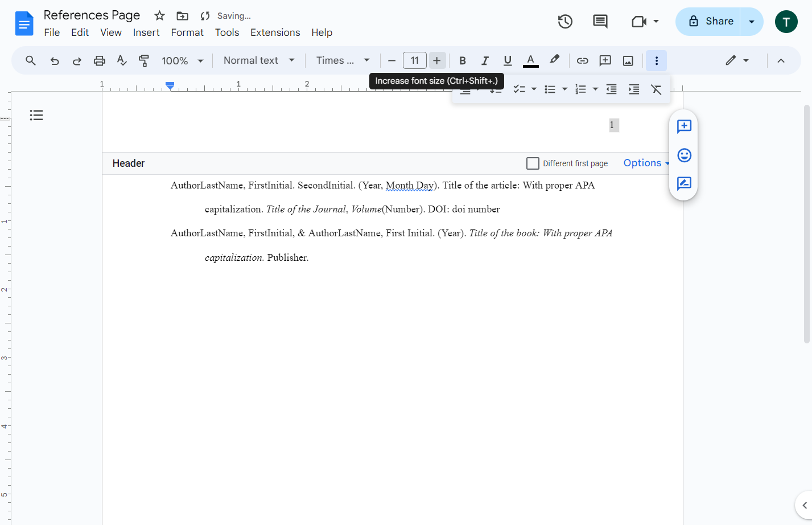Open the Times font dropdown
Screen dimensions: 812x525
(343, 60)
